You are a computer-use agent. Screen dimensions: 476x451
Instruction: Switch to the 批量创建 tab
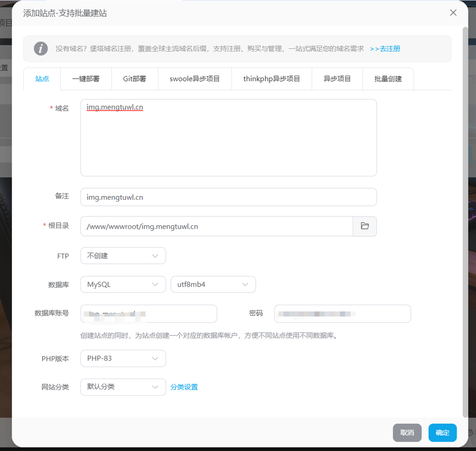[388, 79]
